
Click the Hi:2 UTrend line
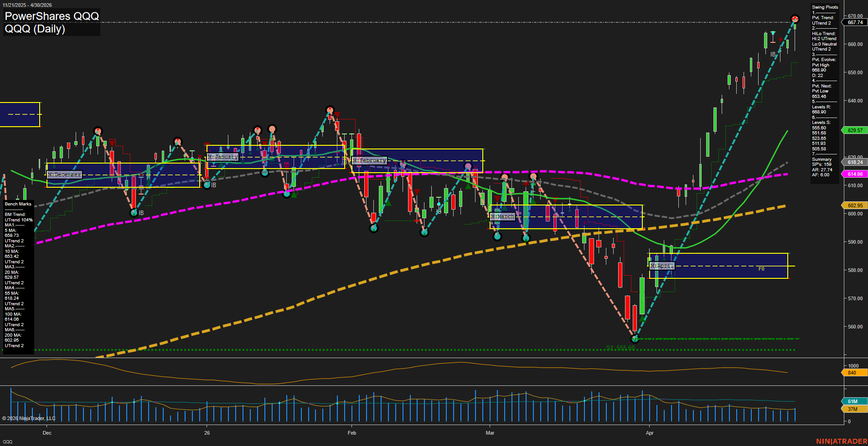click(824, 39)
